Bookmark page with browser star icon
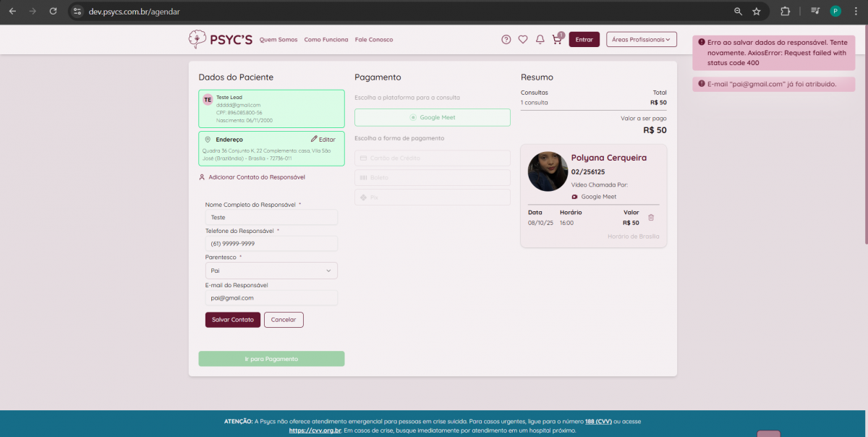868x437 pixels. [x=757, y=12]
